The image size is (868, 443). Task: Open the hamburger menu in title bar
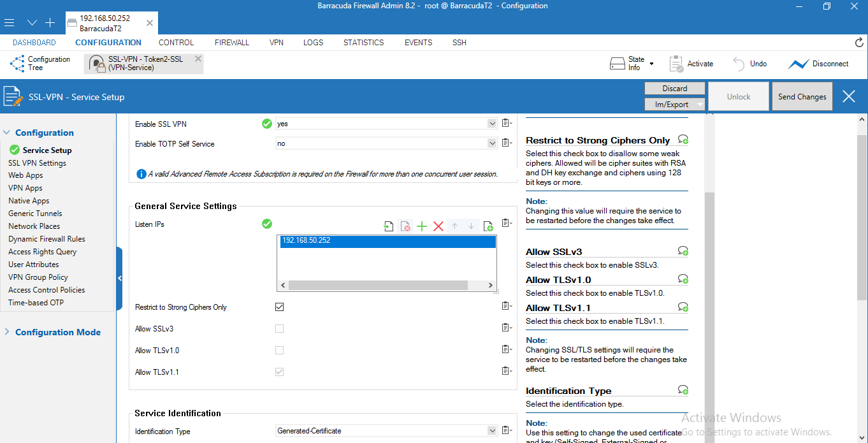9,22
